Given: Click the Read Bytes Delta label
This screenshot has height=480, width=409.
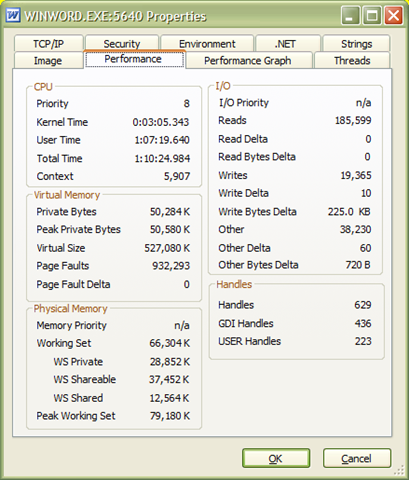Looking at the screenshot, I should pos(257,157).
